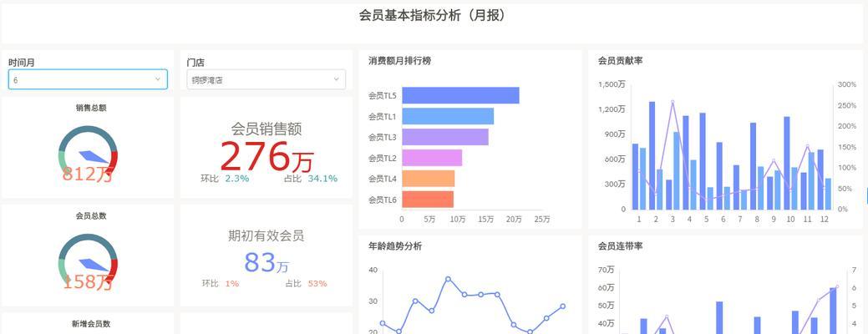Click the 会员贡献率 chart title

[x=621, y=61]
